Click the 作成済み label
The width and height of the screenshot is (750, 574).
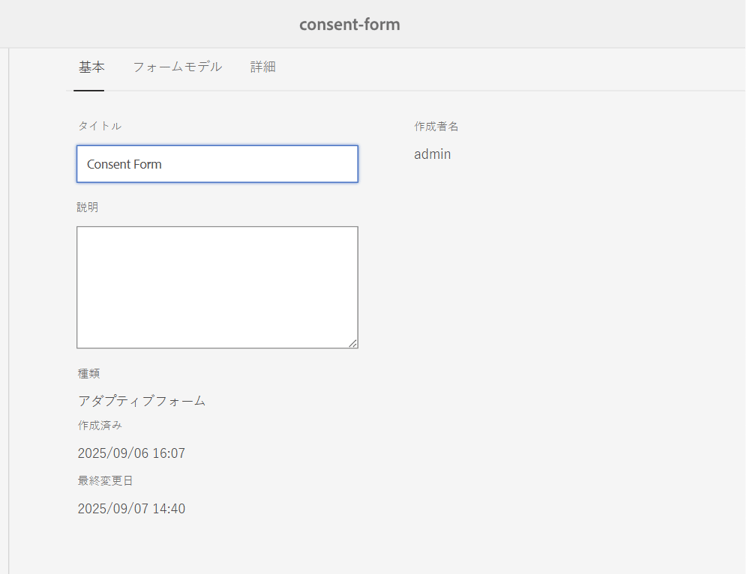coord(100,425)
